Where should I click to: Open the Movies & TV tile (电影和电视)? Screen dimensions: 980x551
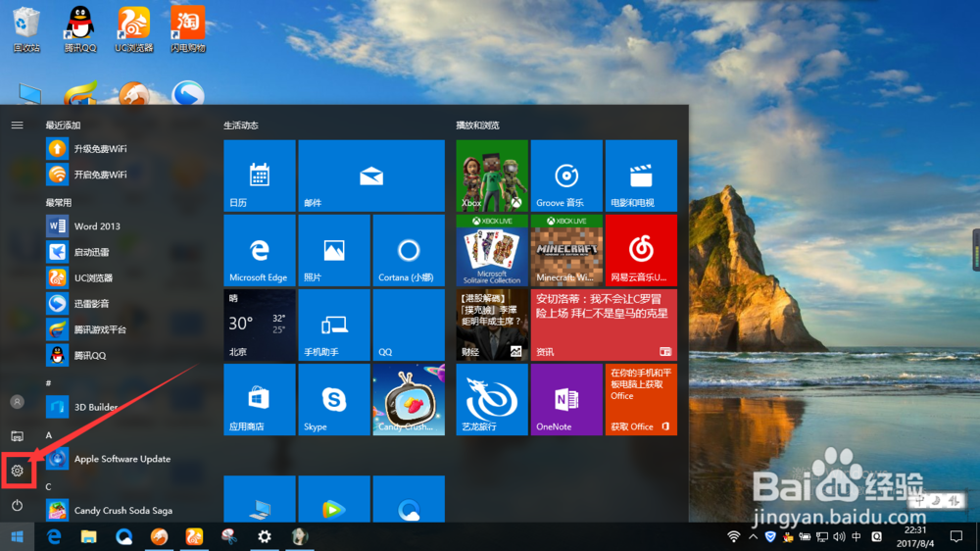641,175
